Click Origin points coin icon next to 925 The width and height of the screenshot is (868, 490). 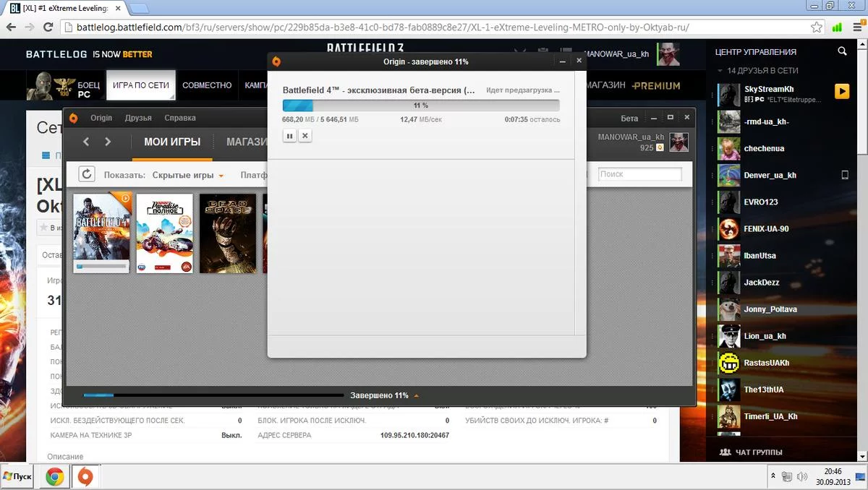660,147
